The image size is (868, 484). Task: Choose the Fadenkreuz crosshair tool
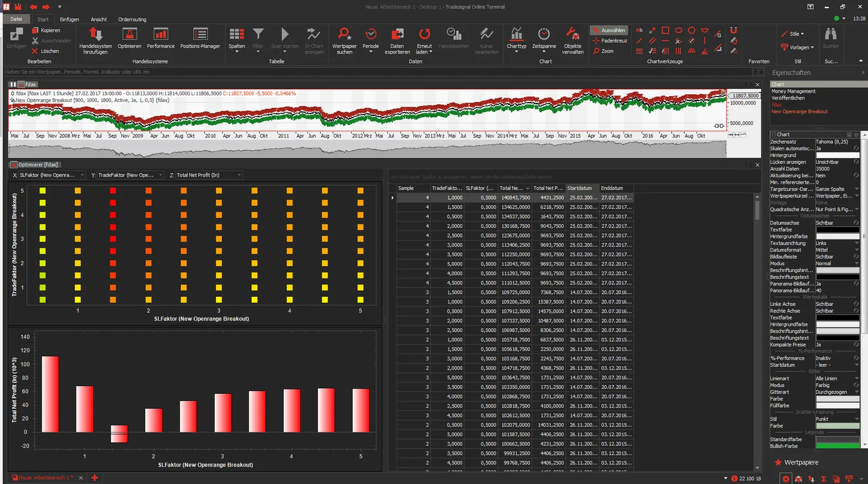point(610,41)
